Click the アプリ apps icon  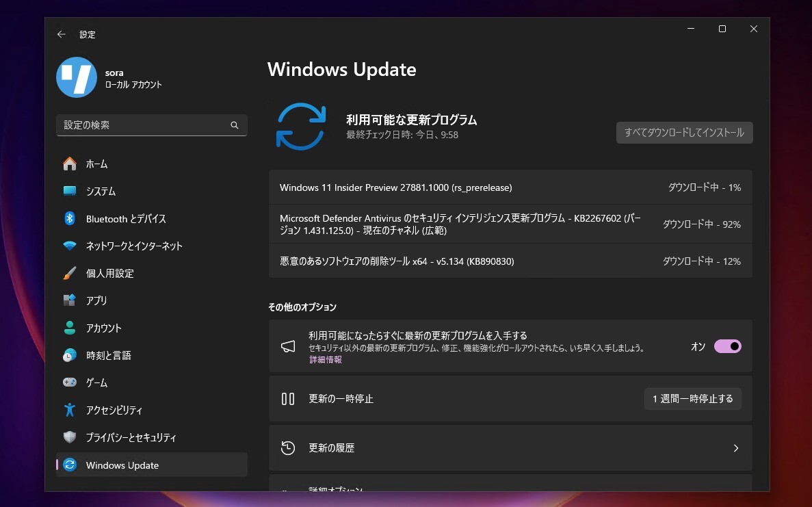point(70,300)
